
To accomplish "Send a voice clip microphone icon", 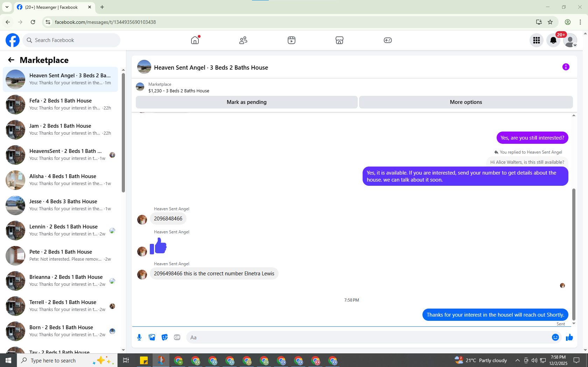I will pyautogui.click(x=139, y=337).
